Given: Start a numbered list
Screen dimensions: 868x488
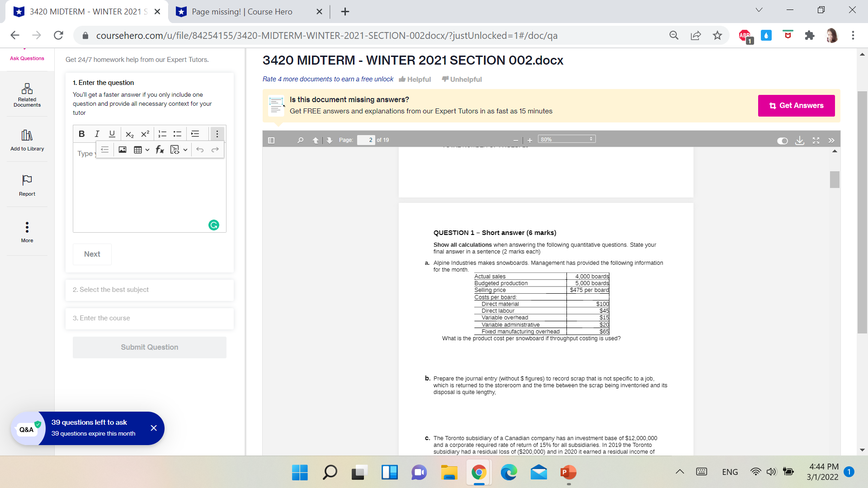Looking at the screenshot, I should tap(162, 134).
